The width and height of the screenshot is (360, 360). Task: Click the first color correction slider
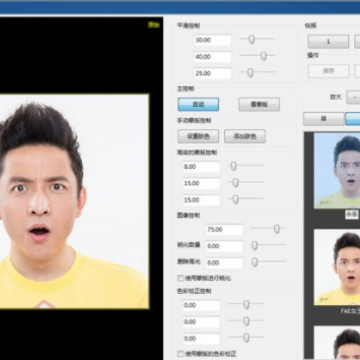[x=246, y=304]
